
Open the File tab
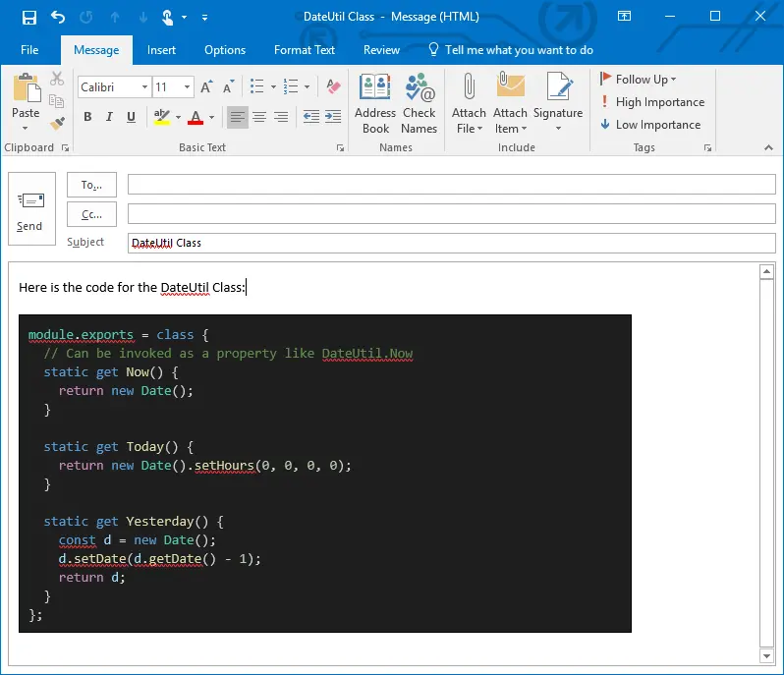coord(29,50)
